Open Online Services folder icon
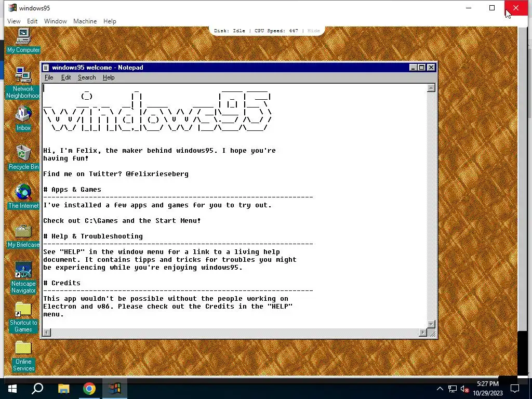The width and height of the screenshot is (532, 399). [23, 356]
